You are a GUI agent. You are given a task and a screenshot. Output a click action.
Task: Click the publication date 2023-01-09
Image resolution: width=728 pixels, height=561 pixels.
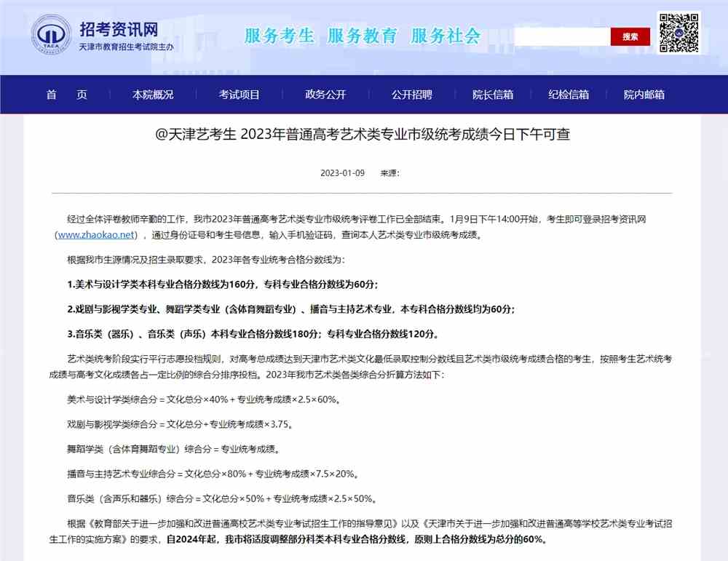tap(342, 173)
